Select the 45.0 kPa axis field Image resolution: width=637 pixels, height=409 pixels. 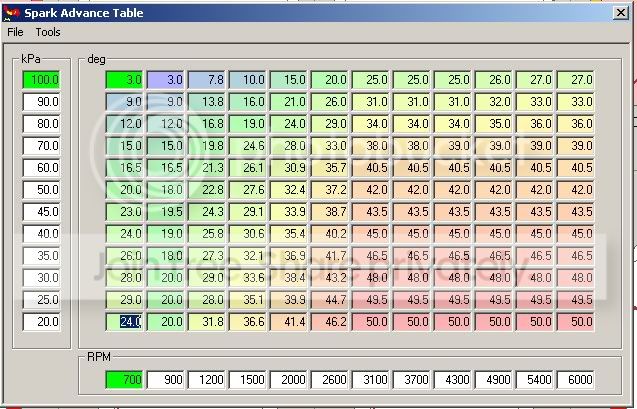click(x=41, y=212)
